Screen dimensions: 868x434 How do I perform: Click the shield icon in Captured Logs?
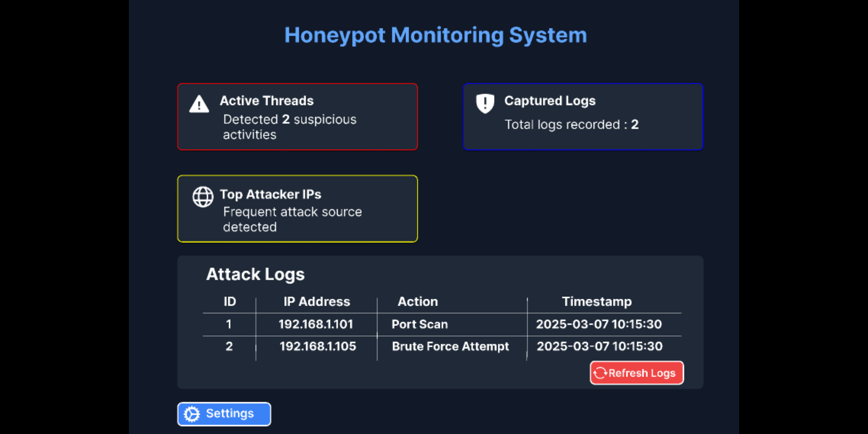click(x=485, y=104)
